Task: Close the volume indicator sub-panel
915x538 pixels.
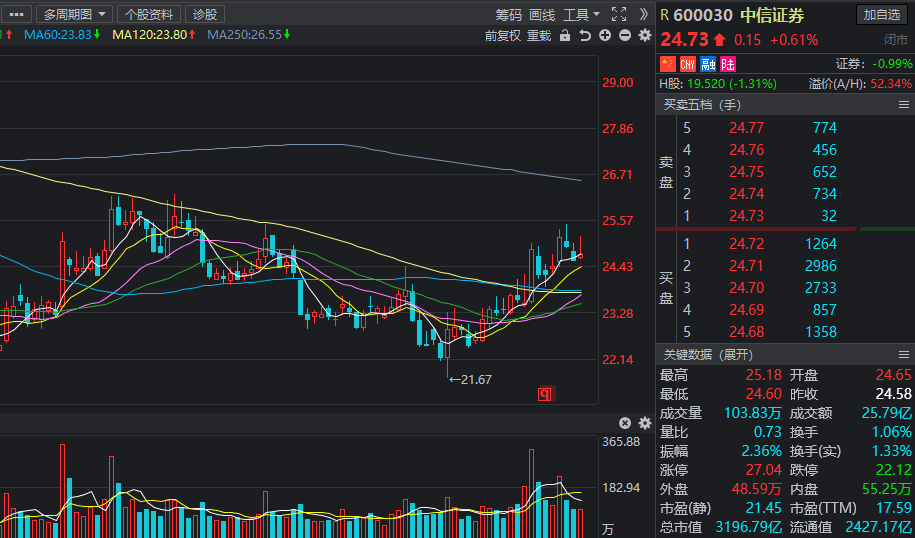Action: [x=625, y=423]
